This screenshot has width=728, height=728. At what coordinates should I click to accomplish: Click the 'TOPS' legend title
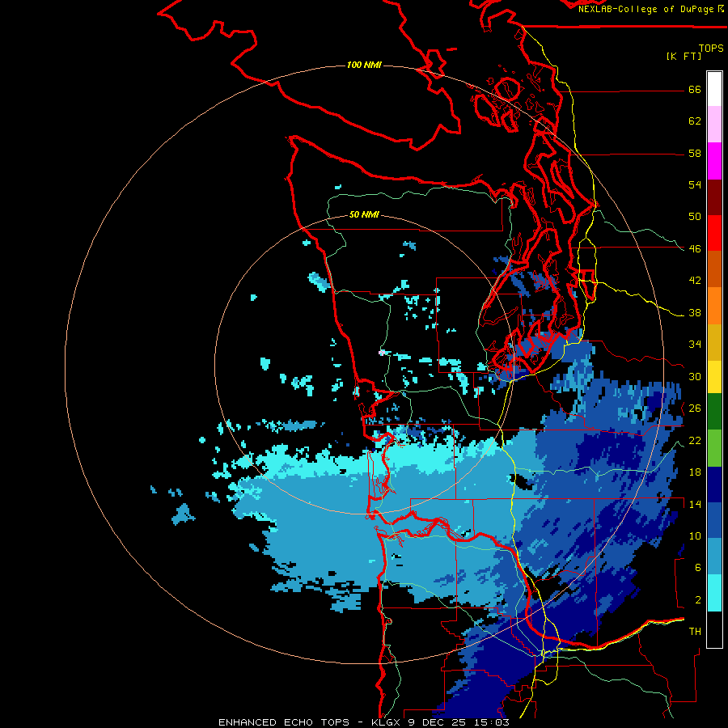point(711,49)
